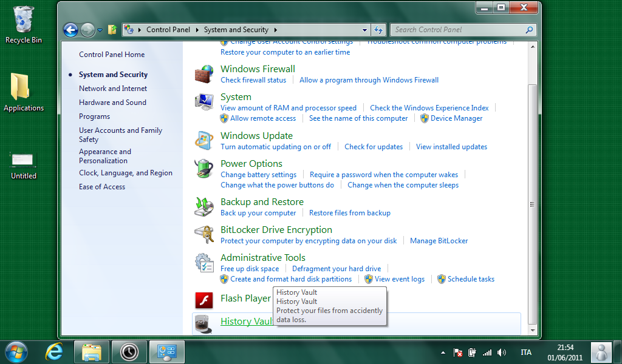
Task: Click the BitLocker Drive Encryption icon
Action: tap(204, 235)
